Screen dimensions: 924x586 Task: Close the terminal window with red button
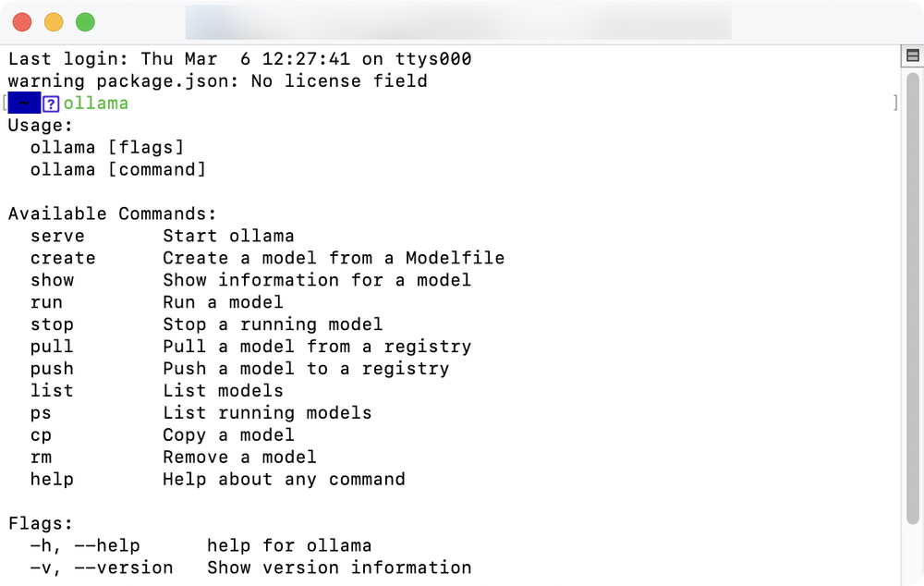pos(21,22)
